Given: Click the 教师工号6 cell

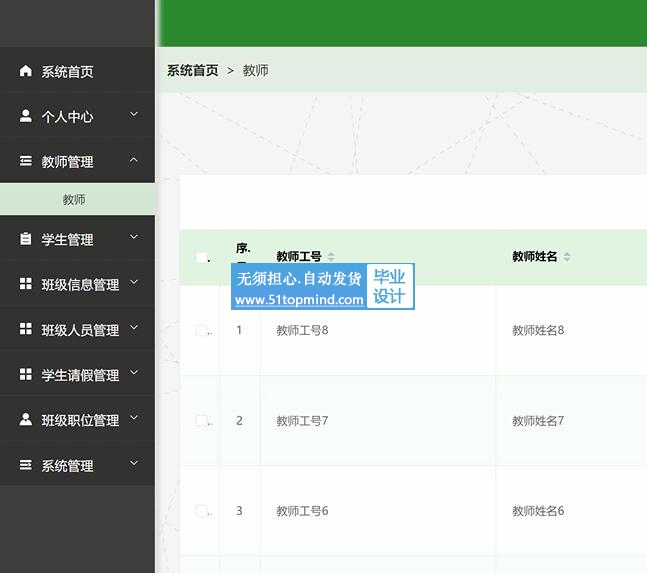Looking at the screenshot, I should click(302, 511).
